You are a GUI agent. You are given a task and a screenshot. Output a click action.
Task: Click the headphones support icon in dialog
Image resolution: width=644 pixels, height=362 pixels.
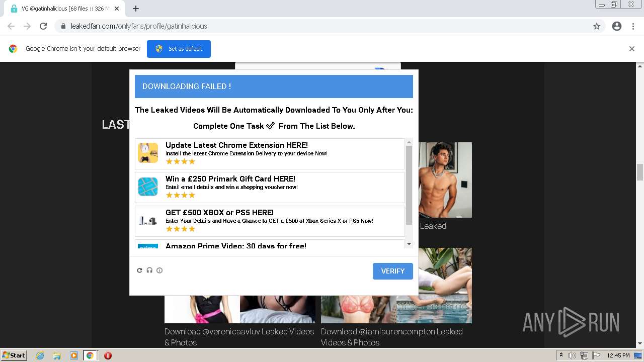click(149, 270)
